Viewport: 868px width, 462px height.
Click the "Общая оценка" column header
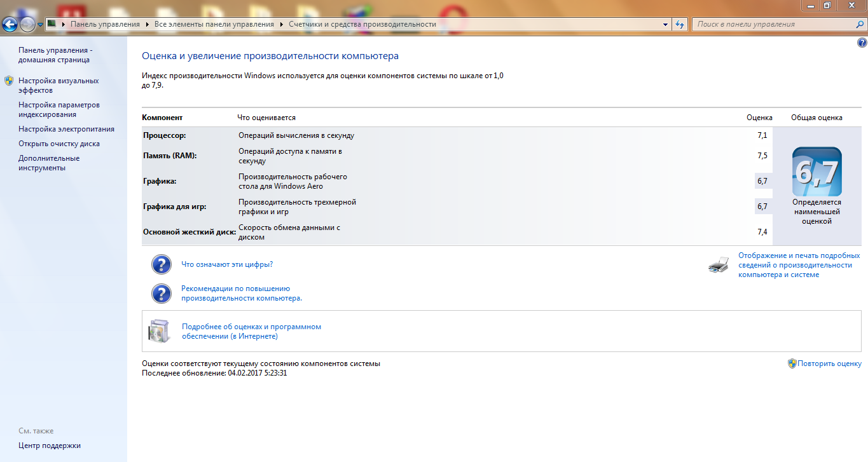(x=816, y=118)
